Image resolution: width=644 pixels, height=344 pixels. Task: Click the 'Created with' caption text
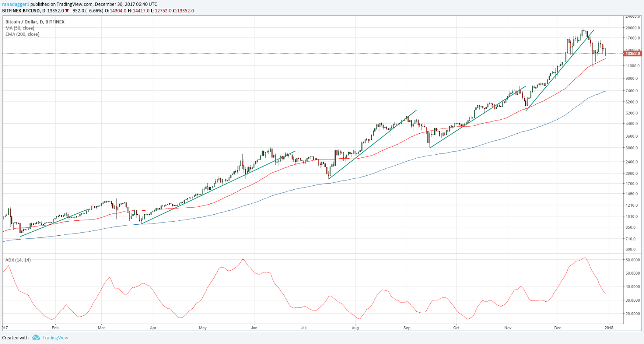pyautogui.click(x=15, y=338)
